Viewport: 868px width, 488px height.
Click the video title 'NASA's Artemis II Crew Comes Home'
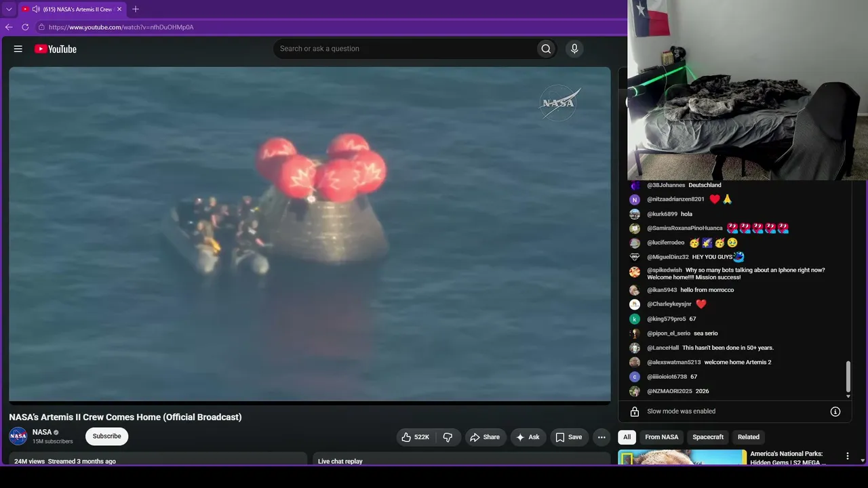[125, 418]
